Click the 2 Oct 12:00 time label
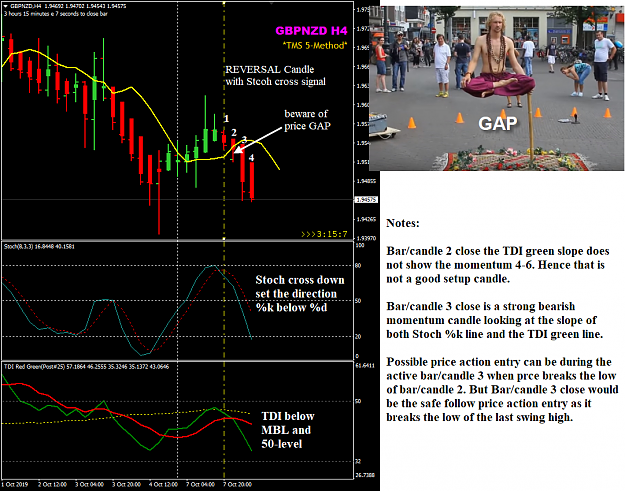Screen dimensions: 625x491 tap(52, 485)
